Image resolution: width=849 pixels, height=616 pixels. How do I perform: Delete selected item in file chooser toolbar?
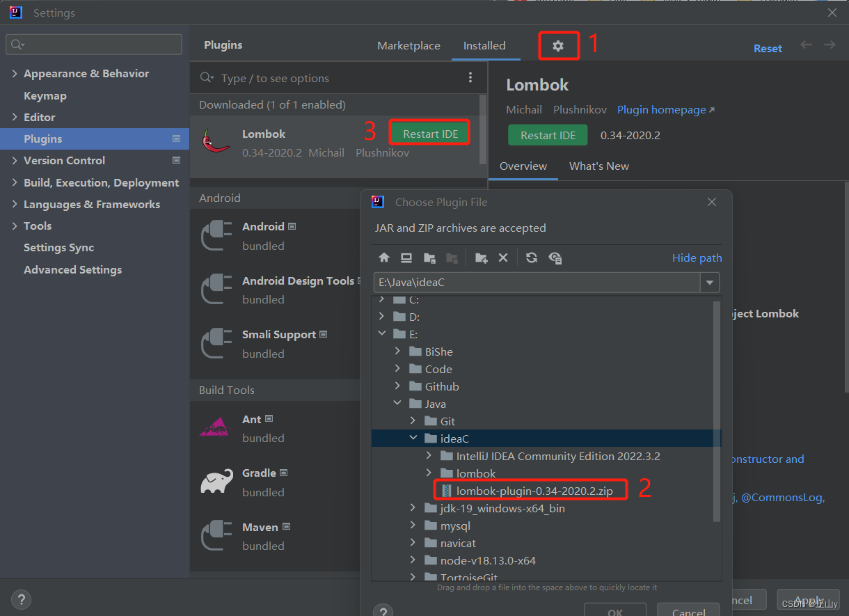pyautogui.click(x=503, y=258)
